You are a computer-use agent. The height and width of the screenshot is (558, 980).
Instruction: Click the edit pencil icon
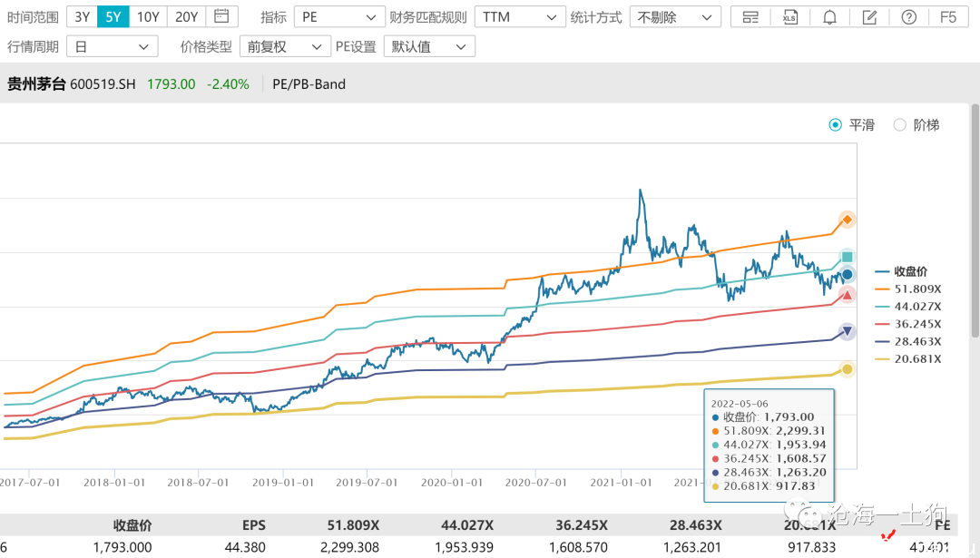(868, 17)
